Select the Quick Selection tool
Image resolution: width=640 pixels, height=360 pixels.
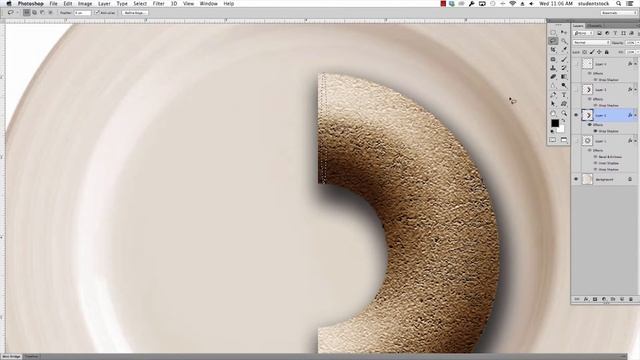[x=564, y=41]
